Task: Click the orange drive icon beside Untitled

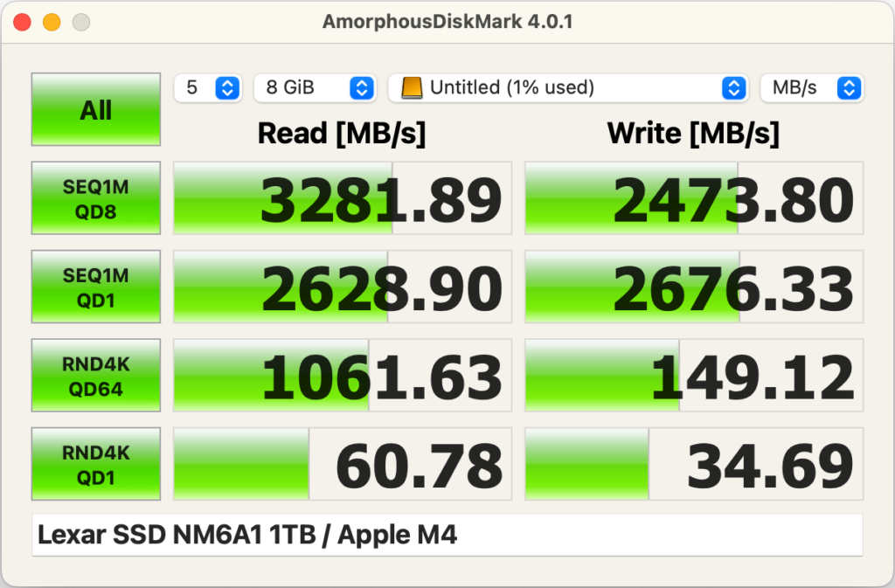Action: pos(412,87)
